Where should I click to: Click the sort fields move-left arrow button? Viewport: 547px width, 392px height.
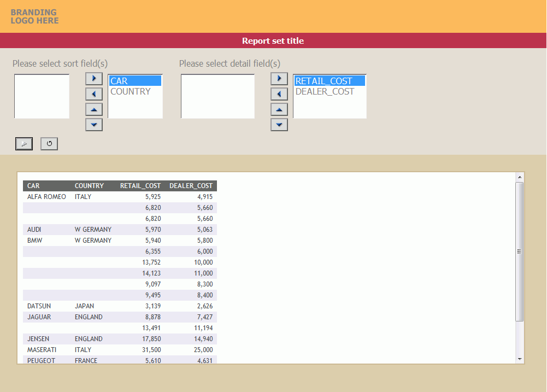click(x=94, y=94)
